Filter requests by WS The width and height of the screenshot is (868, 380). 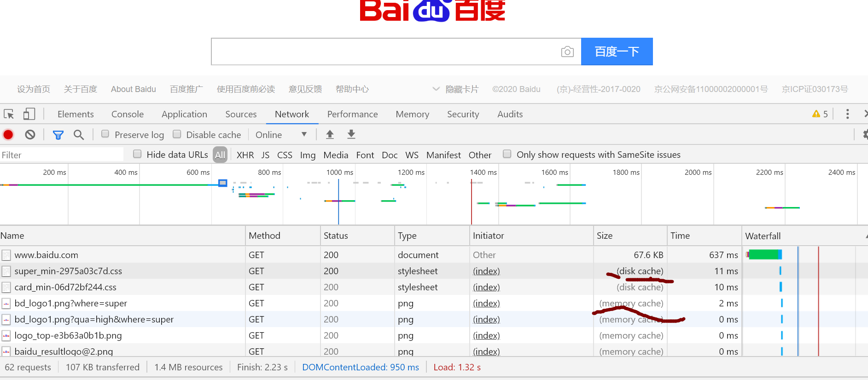[412, 155]
